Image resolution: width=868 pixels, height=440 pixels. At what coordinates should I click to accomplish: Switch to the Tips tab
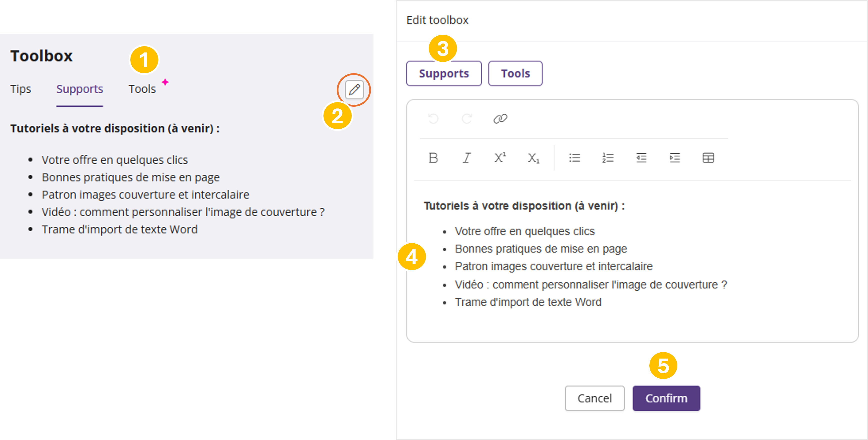pos(21,89)
